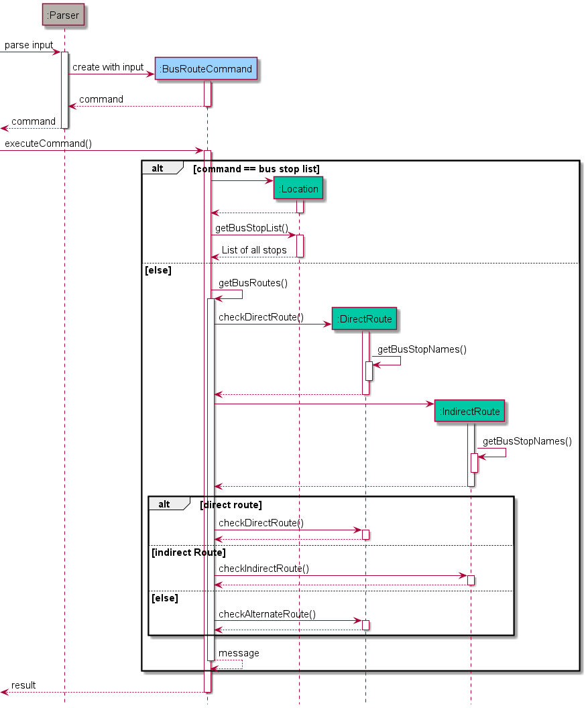
Task: Select the :IndirectRoute participant box
Action: 469,411
